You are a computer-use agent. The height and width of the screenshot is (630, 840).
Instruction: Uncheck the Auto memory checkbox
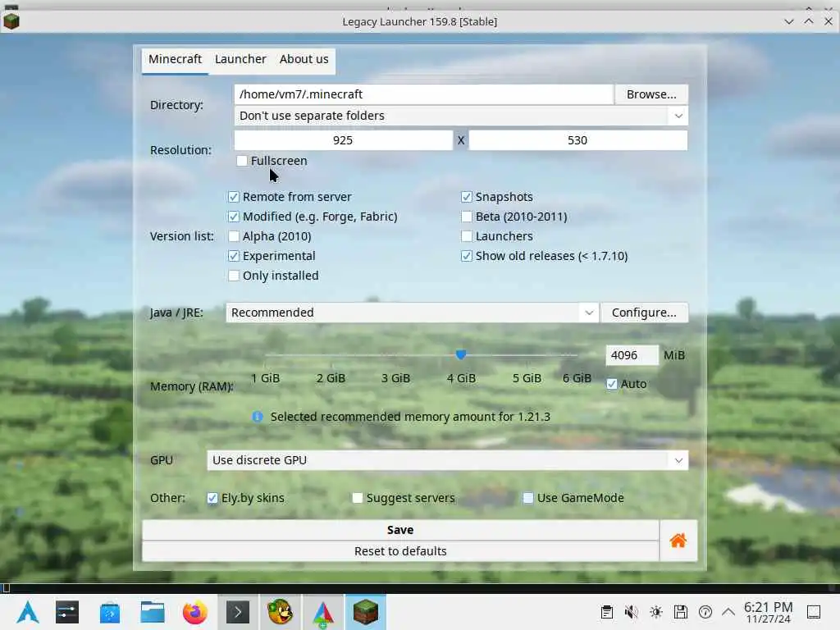pyautogui.click(x=612, y=384)
